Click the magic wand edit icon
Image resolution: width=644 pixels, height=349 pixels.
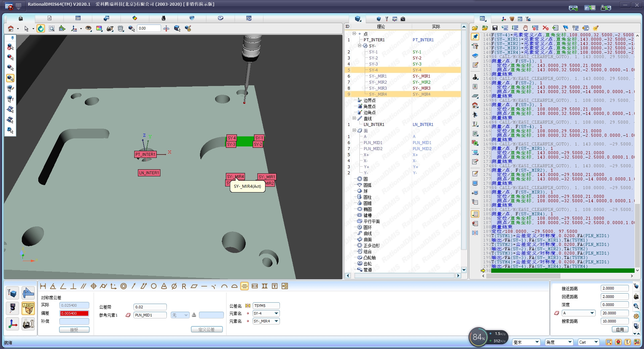click(x=596, y=28)
